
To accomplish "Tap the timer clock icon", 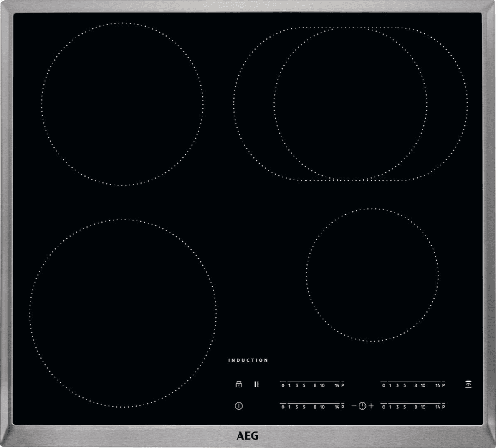I will pos(362,406).
